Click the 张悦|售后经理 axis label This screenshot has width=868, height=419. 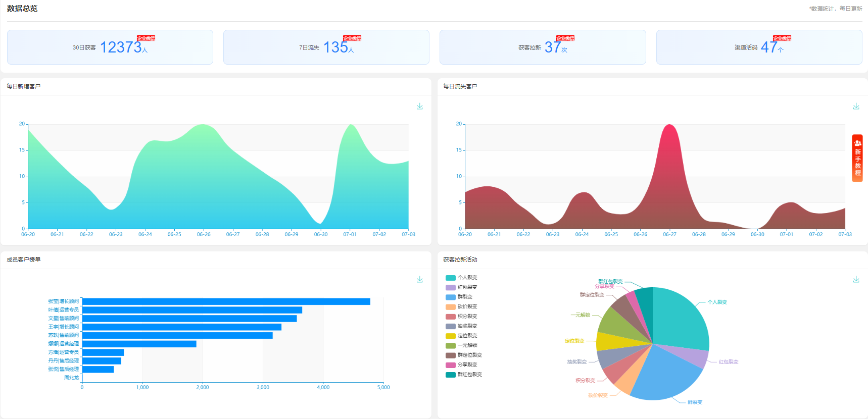(x=63, y=370)
